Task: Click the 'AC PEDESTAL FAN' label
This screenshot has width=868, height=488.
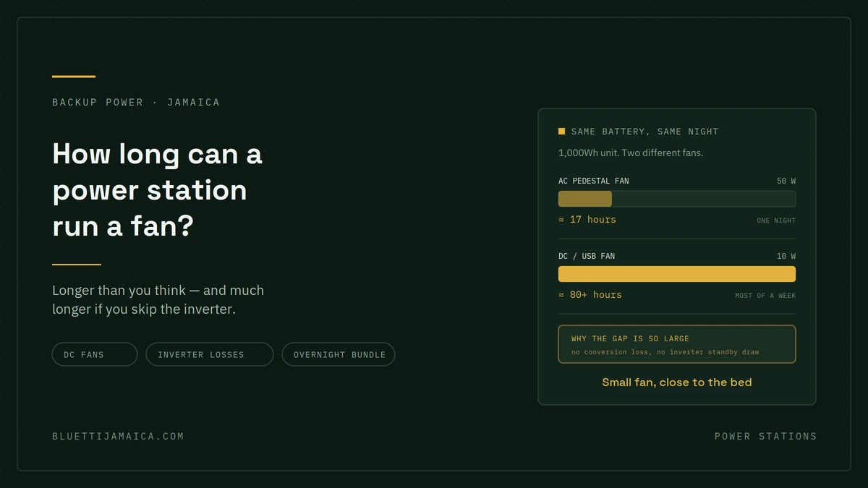Action: [594, 181]
